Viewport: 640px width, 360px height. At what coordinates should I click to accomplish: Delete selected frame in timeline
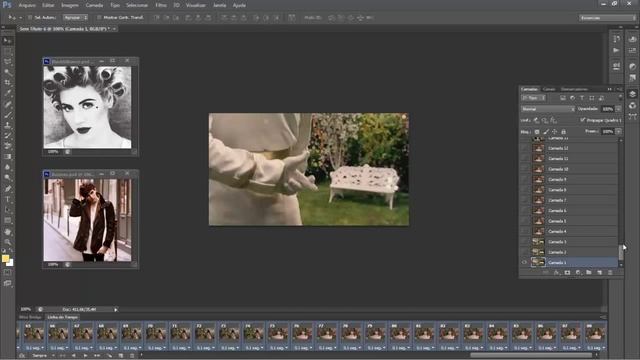(x=131, y=356)
